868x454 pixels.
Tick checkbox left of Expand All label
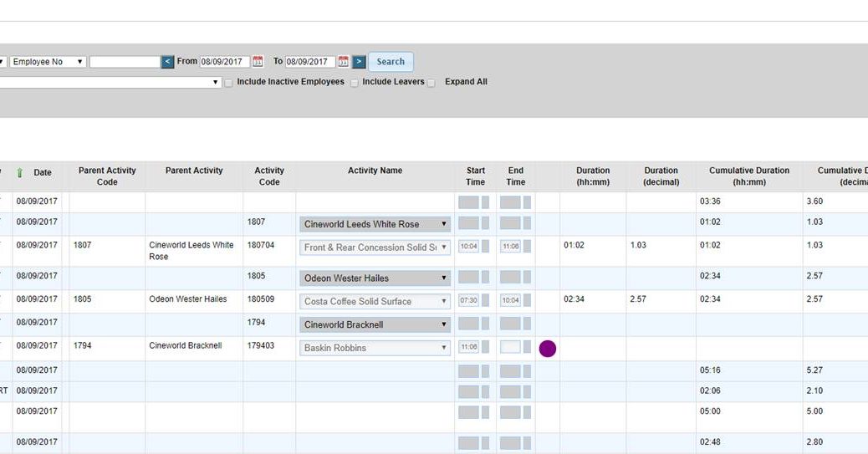(x=431, y=83)
